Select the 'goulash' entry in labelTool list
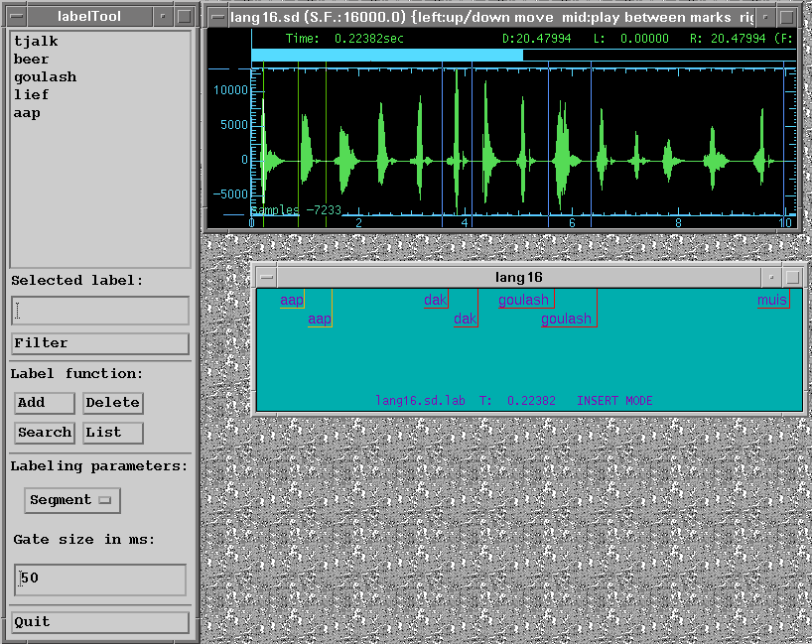The height and width of the screenshot is (644, 812). (x=45, y=77)
